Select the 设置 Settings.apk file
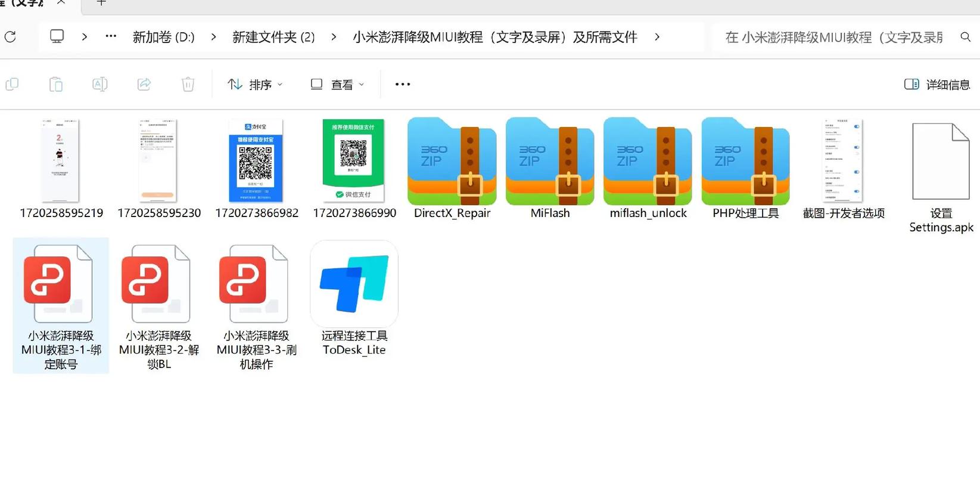Image resolution: width=980 pixels, height=477 pixels. pos(941,162)
